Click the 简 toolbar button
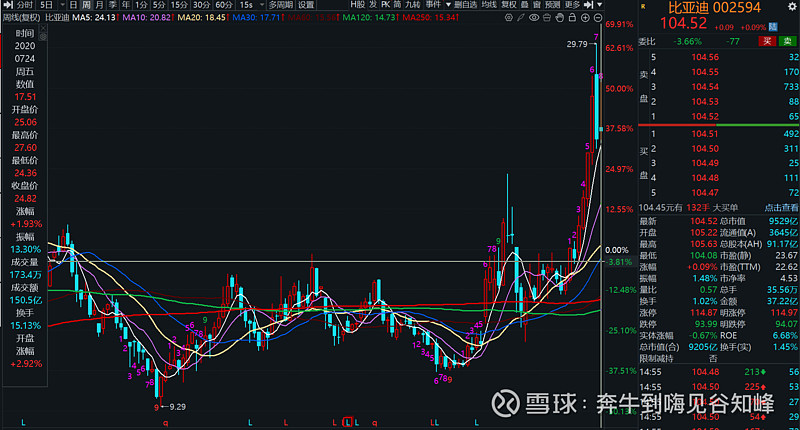Image resolution: width=800 pixels, height=430 pixels. pyautogui.click(x=397, y=5)
